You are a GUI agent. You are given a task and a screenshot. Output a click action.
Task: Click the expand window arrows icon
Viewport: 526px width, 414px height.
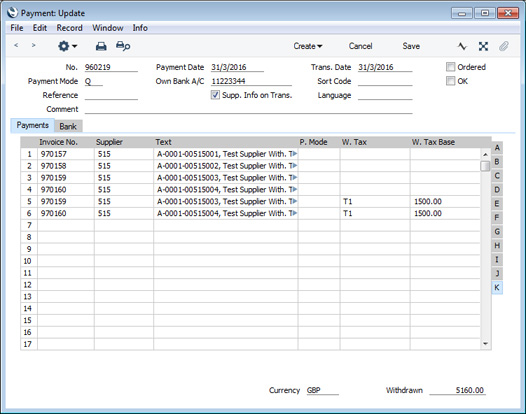(483, 46)
